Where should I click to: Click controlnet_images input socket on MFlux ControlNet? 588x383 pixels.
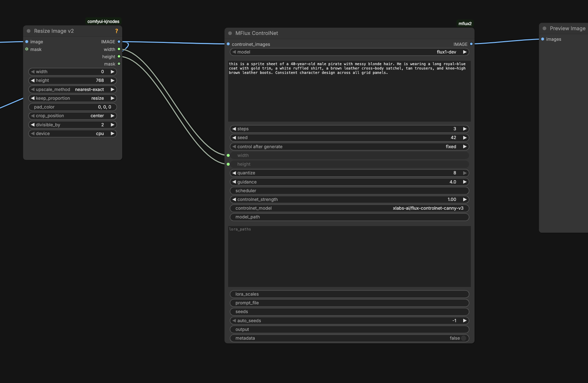click(229, 44)
